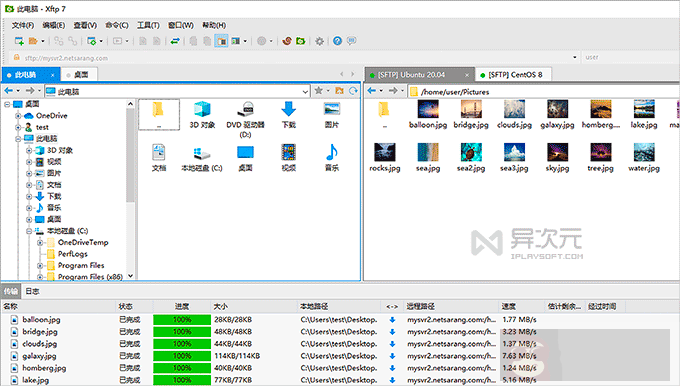Click the globe encoding icon

pos(262,41)
